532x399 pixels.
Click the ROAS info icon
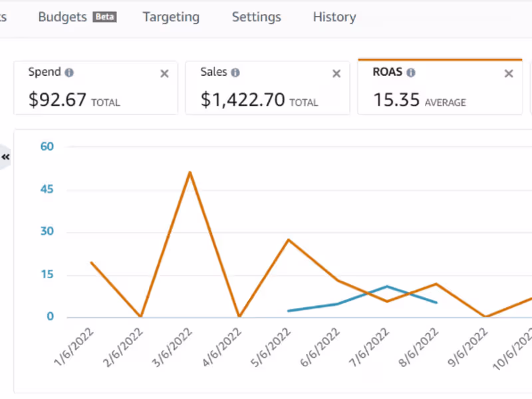click(411, 72)
